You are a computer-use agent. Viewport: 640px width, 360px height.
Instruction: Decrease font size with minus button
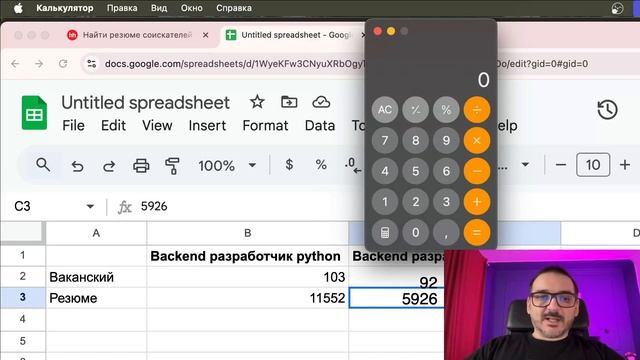tap(561, 165)
